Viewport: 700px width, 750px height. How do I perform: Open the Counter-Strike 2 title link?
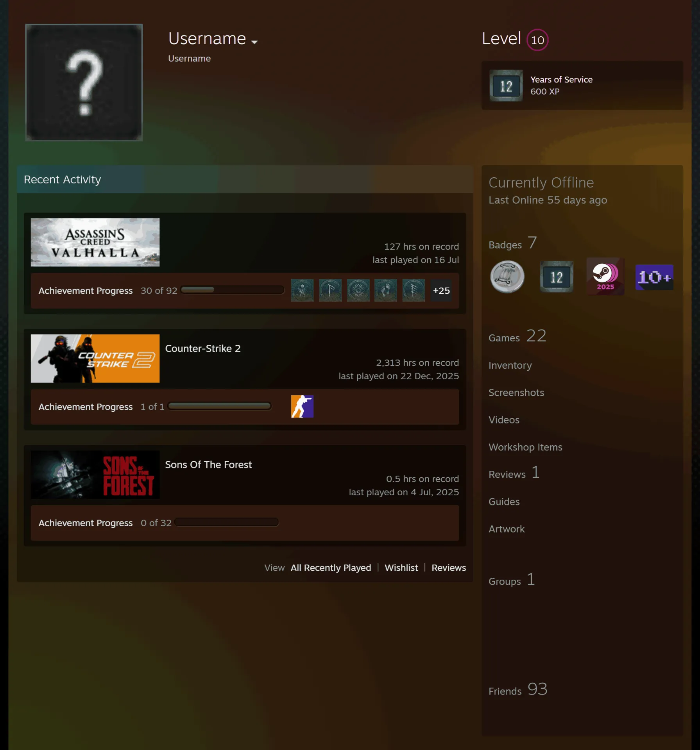tap(202, 348)
